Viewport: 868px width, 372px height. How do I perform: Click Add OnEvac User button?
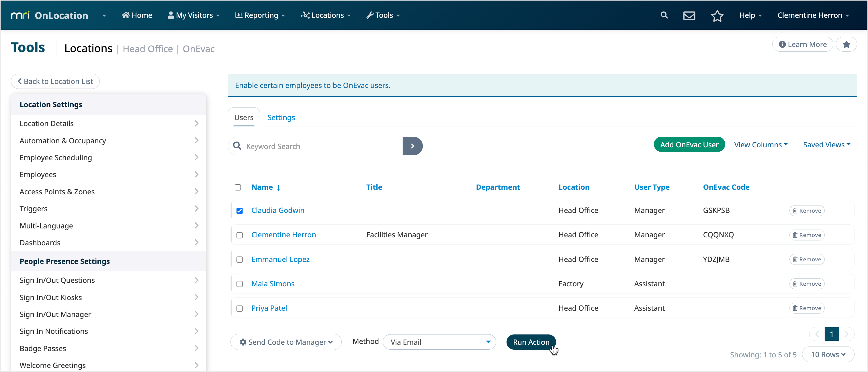coord(689,144)
